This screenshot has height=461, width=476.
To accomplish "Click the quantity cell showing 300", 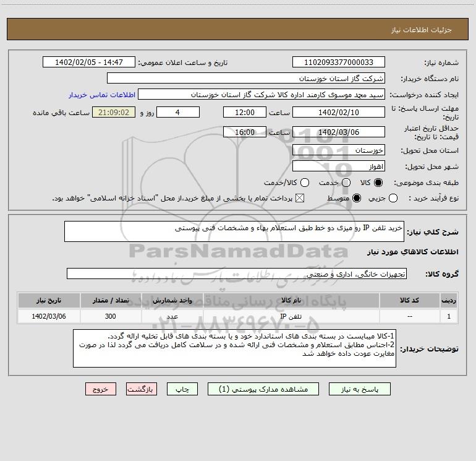I will pyautogui.click(x=111, y=316).
